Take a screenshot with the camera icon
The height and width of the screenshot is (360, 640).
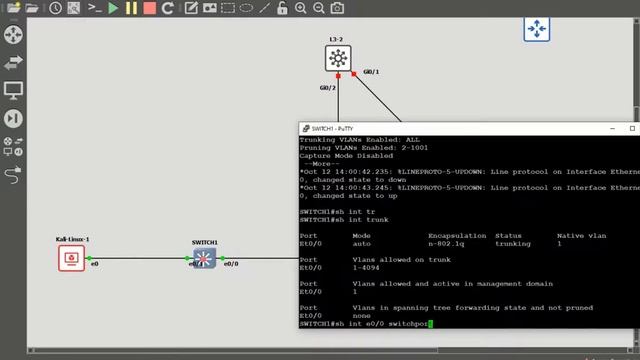[337, 8]
